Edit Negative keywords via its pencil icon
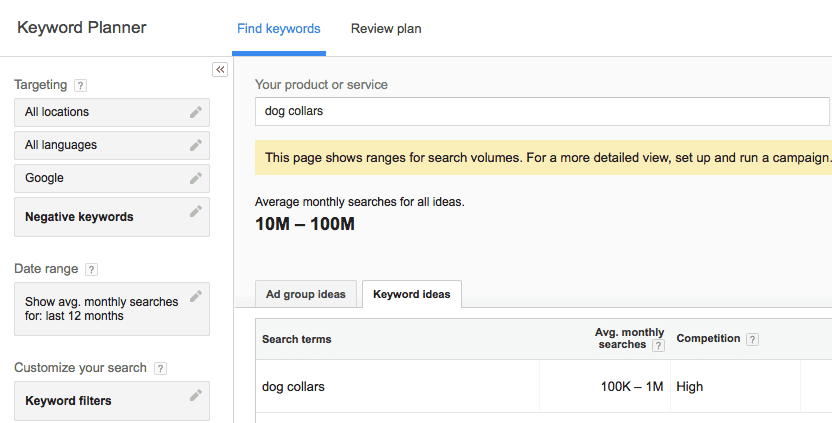832x423 pixels. [x=196, y=211]
